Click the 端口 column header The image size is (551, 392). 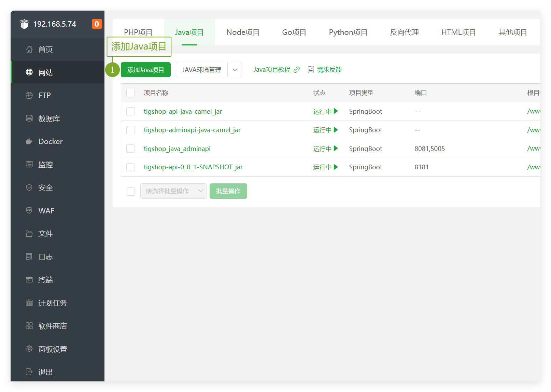421,93
